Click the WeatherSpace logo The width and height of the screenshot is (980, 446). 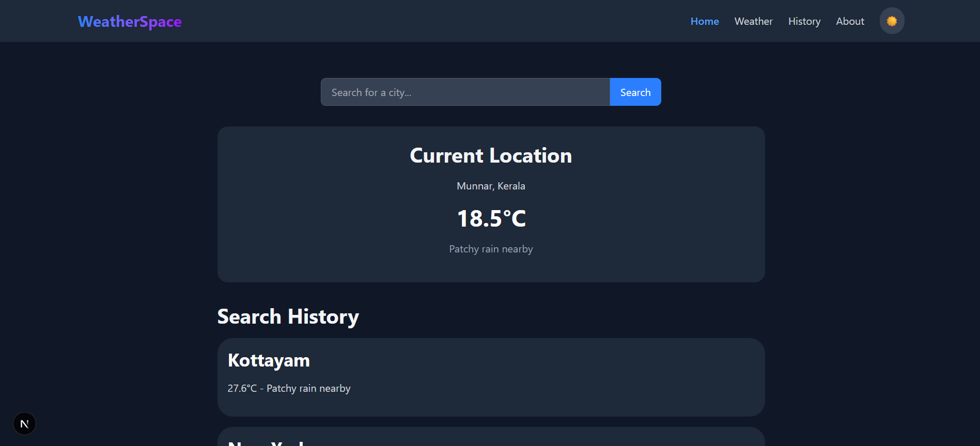(130, 21)
